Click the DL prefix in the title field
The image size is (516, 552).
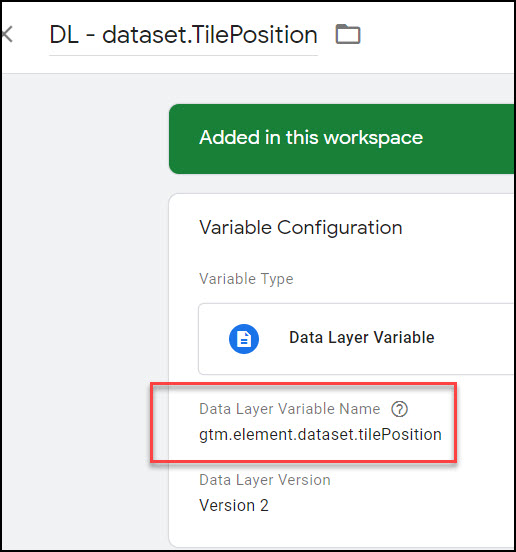64,35
